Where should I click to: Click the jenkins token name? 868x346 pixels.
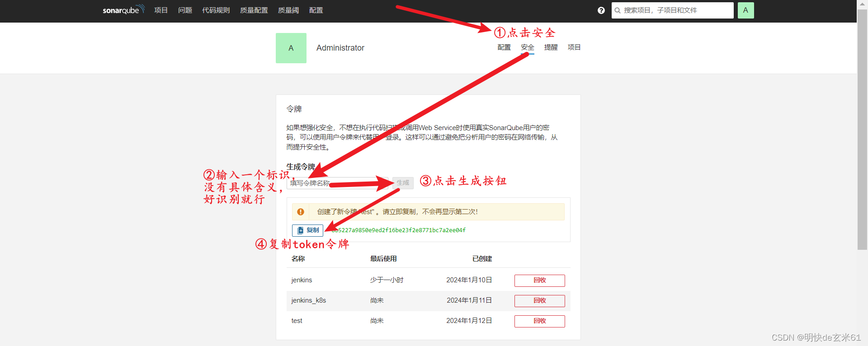coord(302,280)
